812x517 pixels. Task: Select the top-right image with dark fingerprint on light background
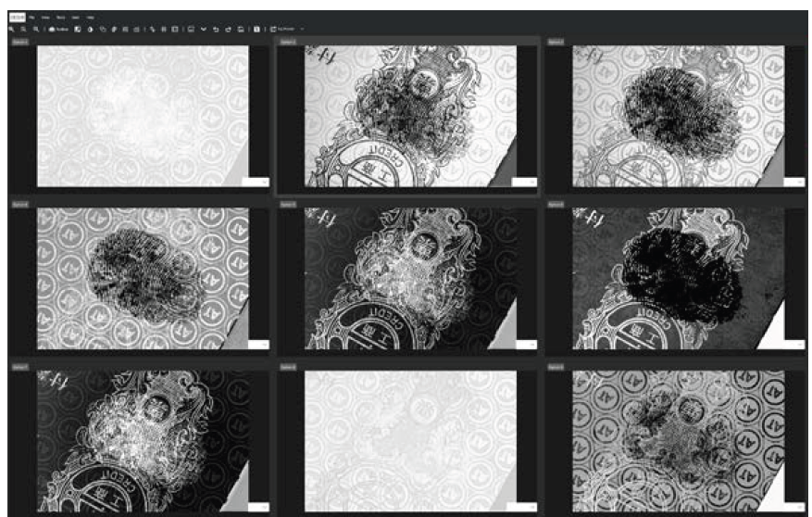tap(679, 116)
